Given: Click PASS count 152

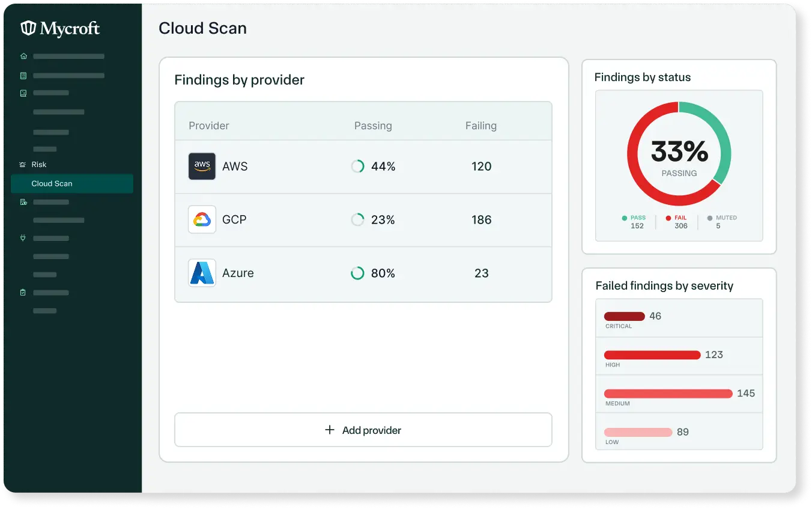Looking at the screenshot, I should click(x=637, y=226).
